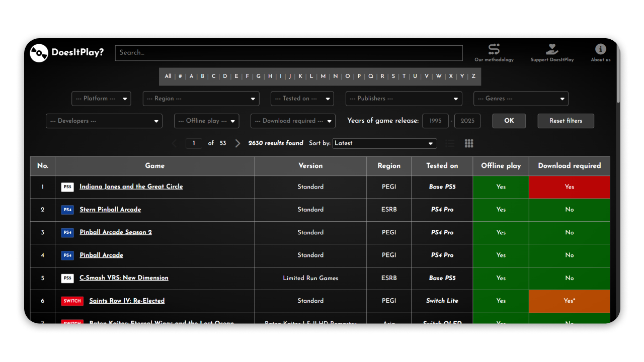This screenshot has width=644, height=362.
Task: Click the end year 2025 field
Action: [x=467, y=121]
